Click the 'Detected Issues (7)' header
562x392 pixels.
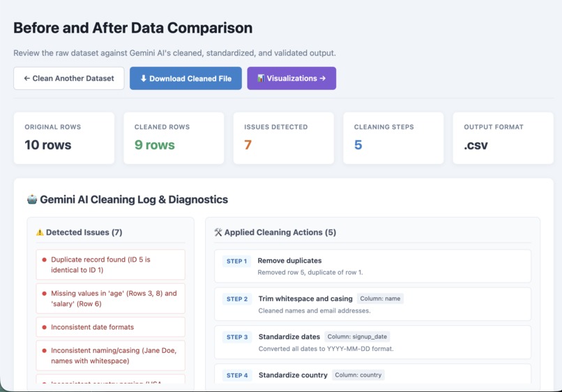point(84,232)
